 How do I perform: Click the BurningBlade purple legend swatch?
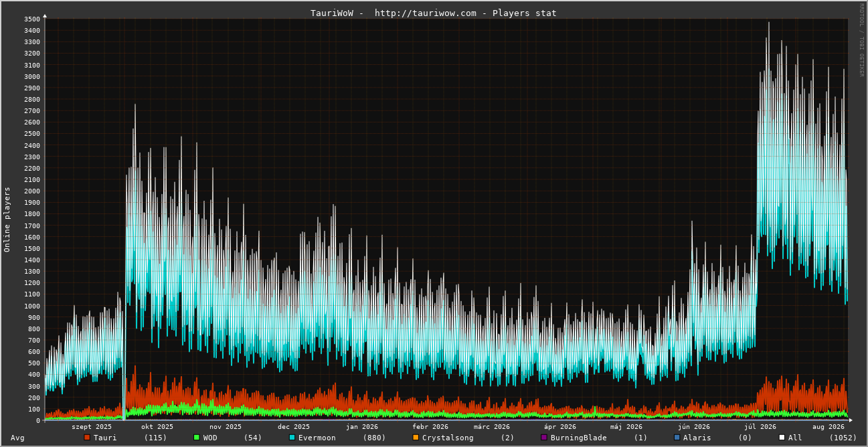[544, 438]
